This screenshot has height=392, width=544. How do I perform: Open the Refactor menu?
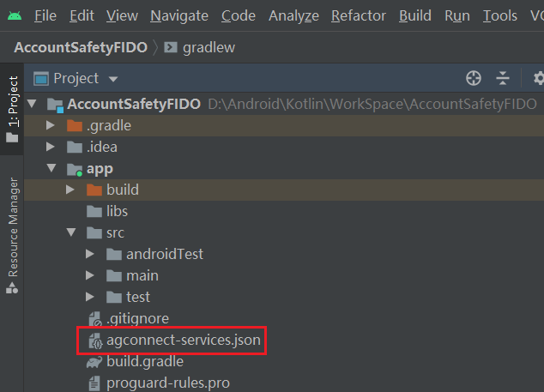[x=358, y=15]
